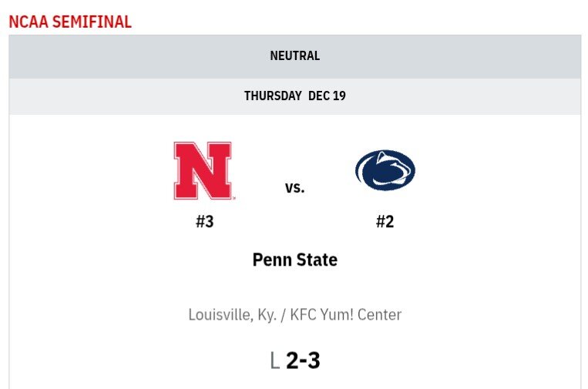
Task: Click Penn State's #2 ranking
Action: (385, 222)
